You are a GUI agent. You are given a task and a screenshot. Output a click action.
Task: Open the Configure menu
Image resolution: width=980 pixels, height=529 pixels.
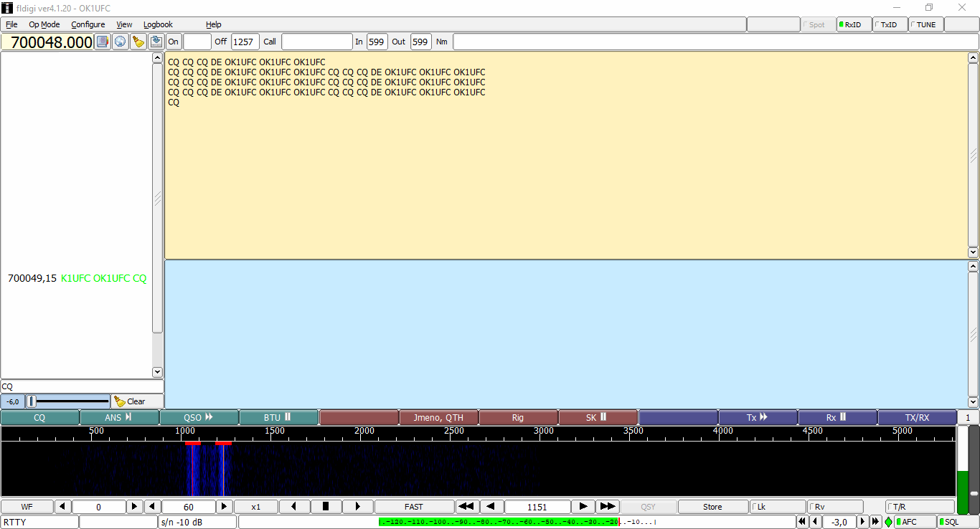[88, 24]
